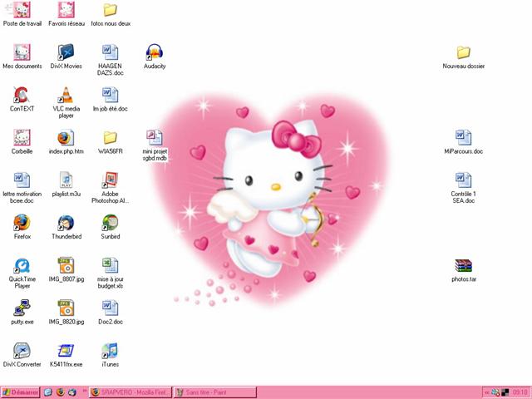Select the Firefox desktop icon
Viewport: 532px width, 399px height.
click(22, 223)
